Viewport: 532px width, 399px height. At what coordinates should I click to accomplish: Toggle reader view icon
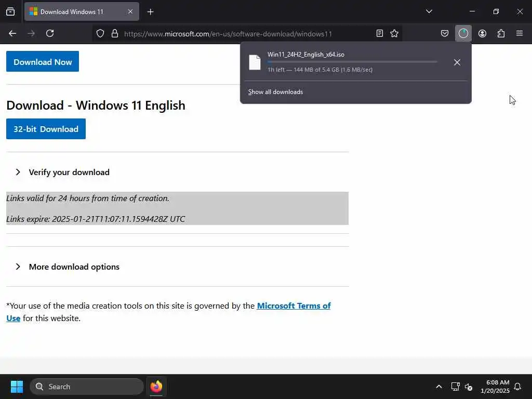(380, 34)
